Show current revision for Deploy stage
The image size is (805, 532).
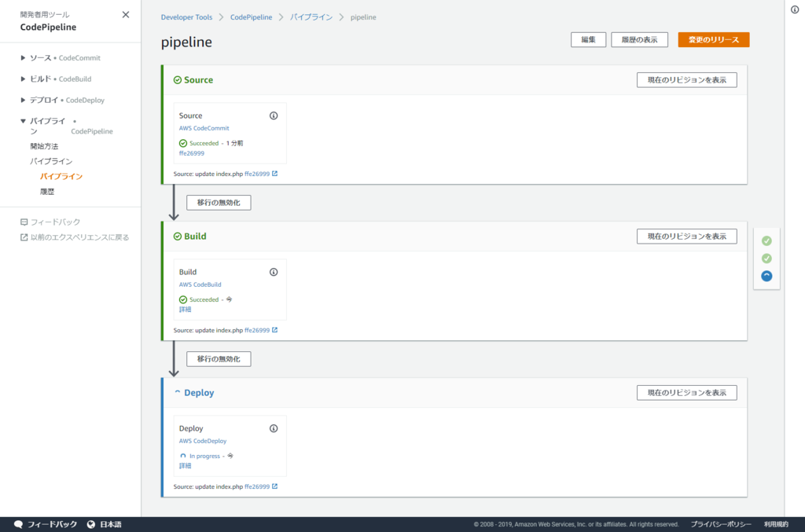(x=687, y=393)
